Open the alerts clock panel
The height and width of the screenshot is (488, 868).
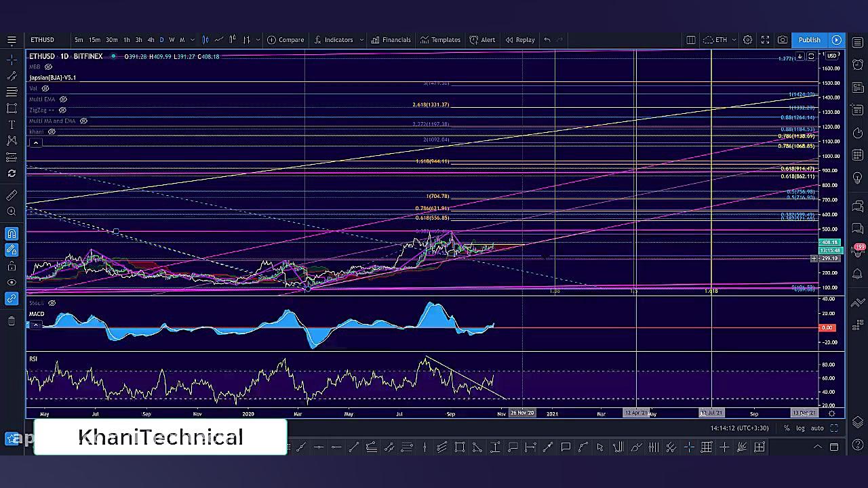pos(858,65)
